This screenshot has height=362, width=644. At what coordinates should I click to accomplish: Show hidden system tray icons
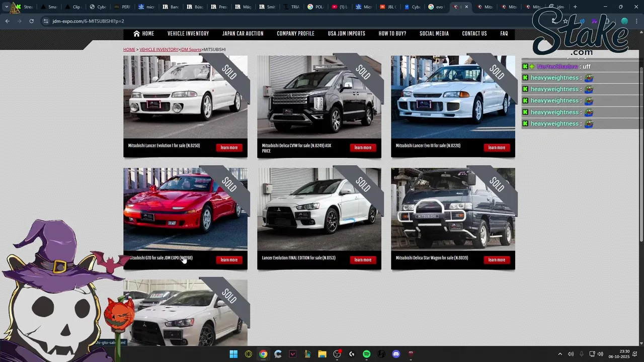coord(560,354)
